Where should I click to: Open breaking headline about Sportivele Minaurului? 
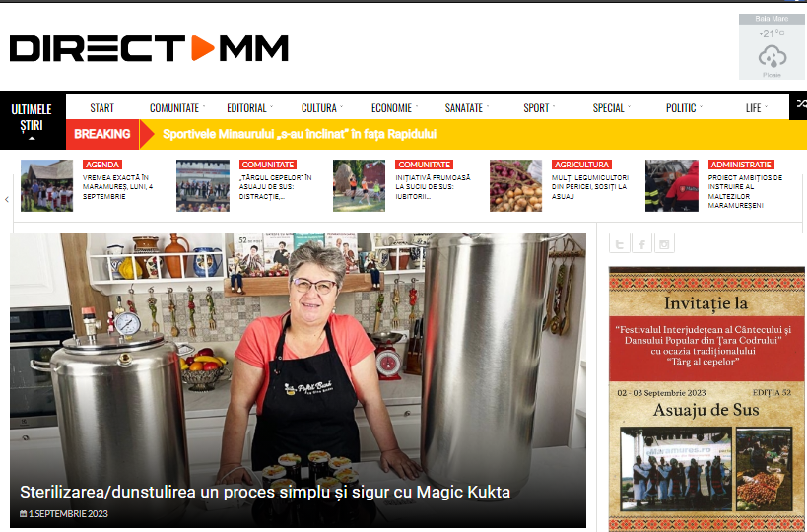coord(300,134)
